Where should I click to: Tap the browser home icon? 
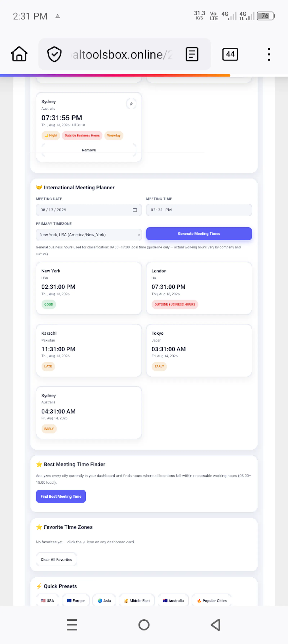[19, 54]
